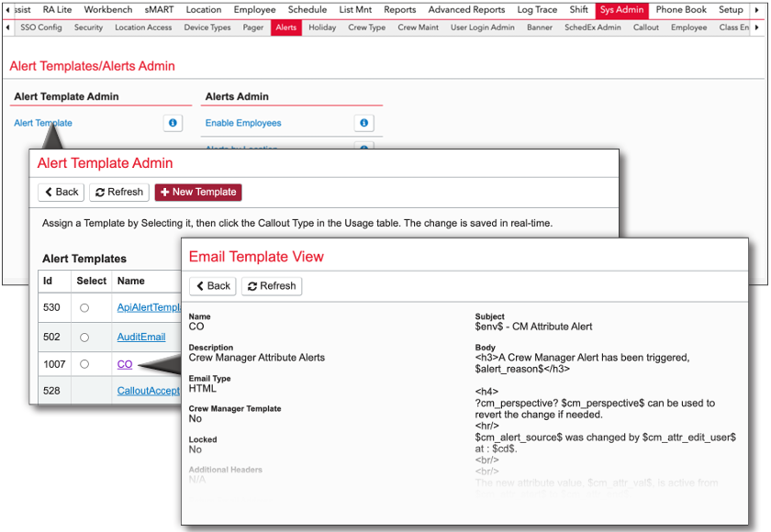The image size is (771, 532).
Task: Go to the Setup tab
Action: 731,10
